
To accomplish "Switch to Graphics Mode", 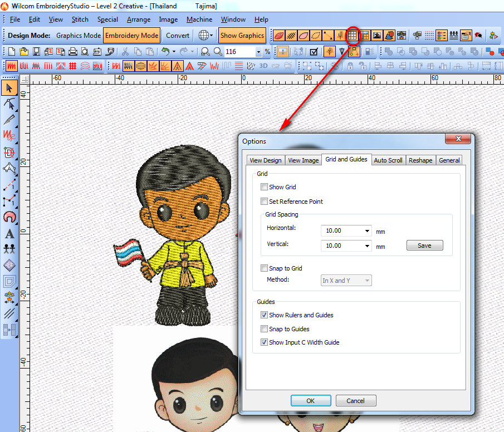I will click(79, 36).
